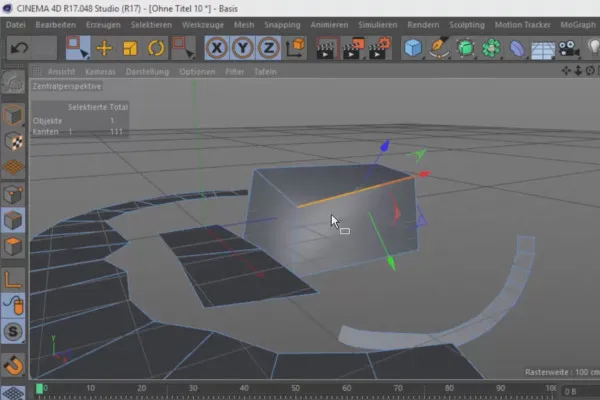This screenshot has width=600, height=400.
Task: Toggle the coordinate system icon
Action: 295,48
